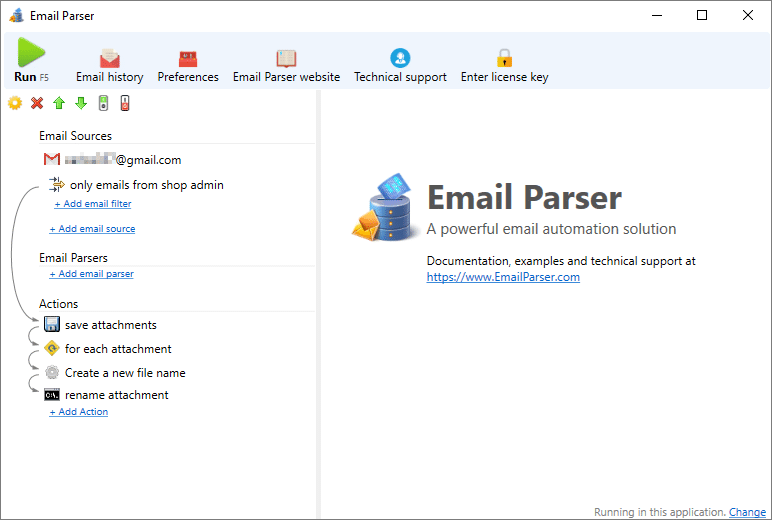Viewport: 772px width, 520px height.
Task: Click 'Running in this application.' status text
Action: [660, 512]
